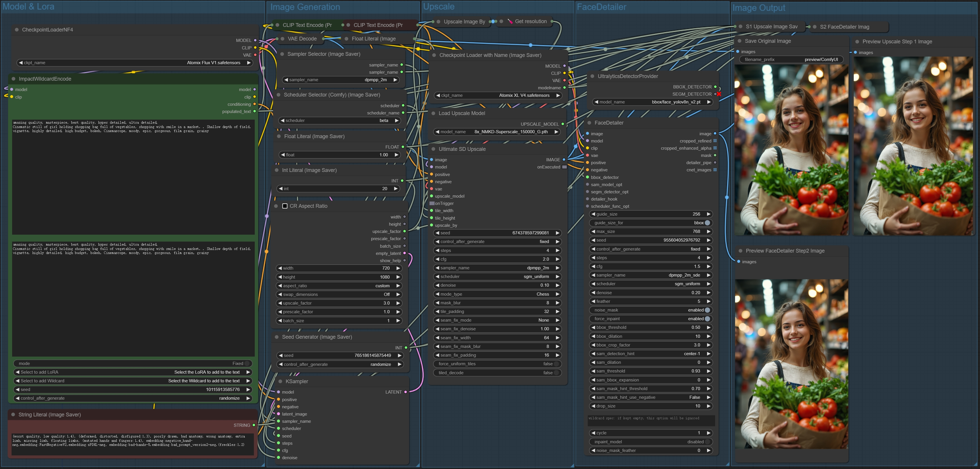Viewport: 980px width, 469px height.
Task: Click the LATENT output slot on KSampler
Action: pyautogui.click(x=406, y=392)
